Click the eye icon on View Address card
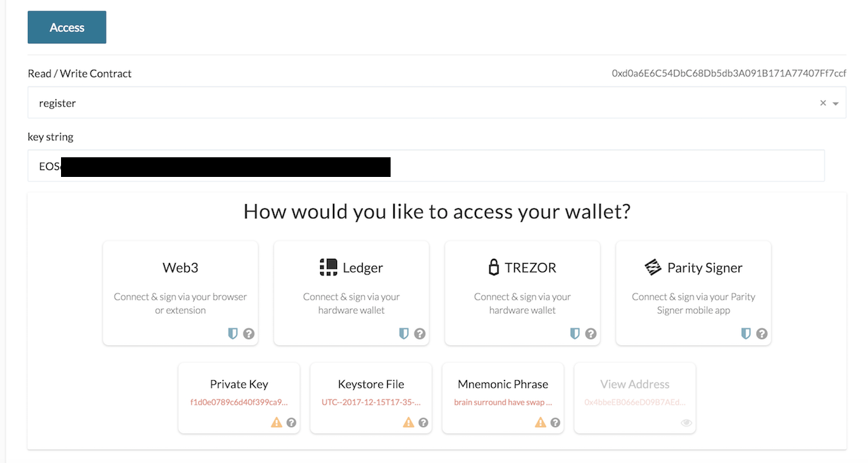The height and width of the screenshot is (463, 868). pos(686,422)
